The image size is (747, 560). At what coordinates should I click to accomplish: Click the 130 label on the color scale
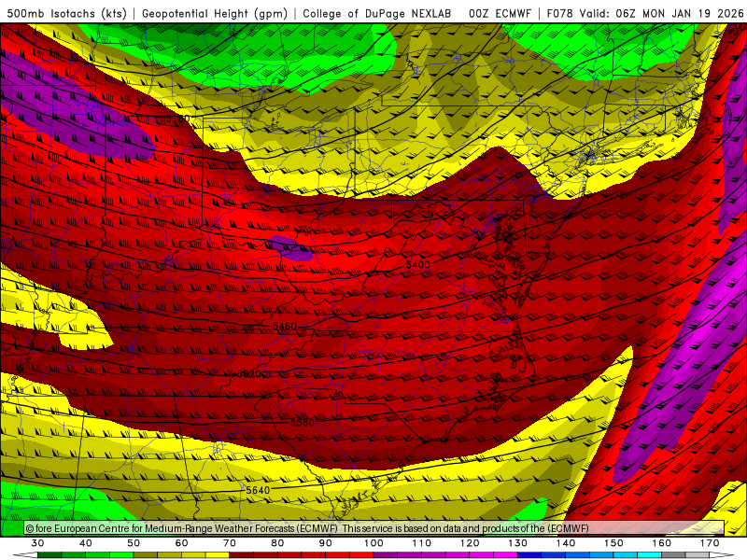(517, 543)
